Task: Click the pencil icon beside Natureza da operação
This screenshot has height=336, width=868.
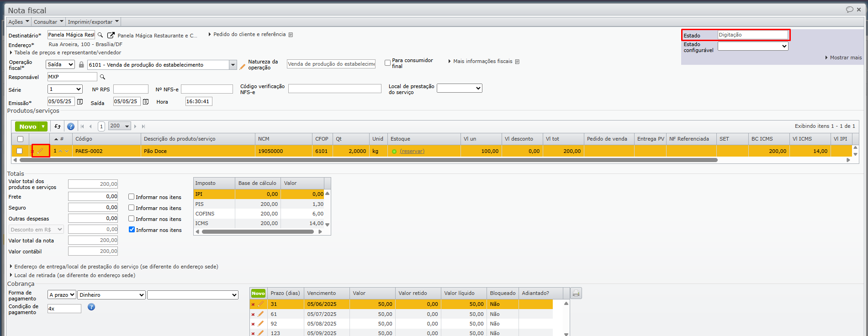Action: pos(243,67)
